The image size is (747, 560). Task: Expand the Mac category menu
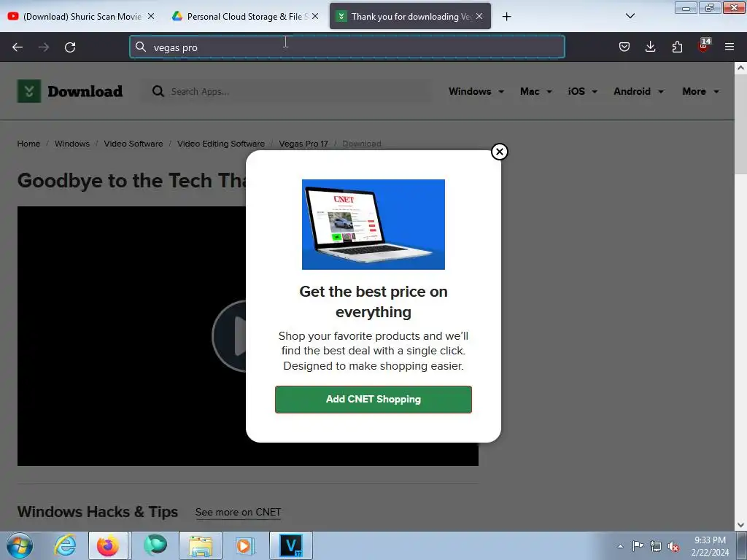click(x=536, y=91)
